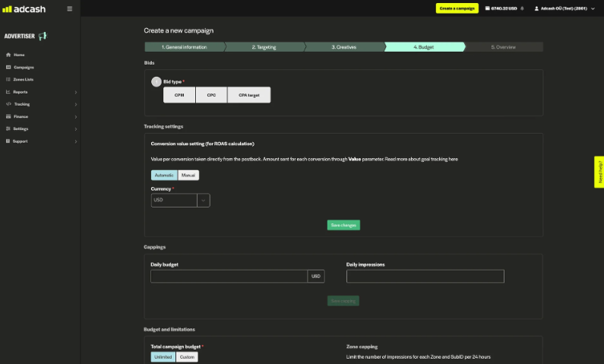Choose CPA target bid type
The image size is (604, 364).
(x=248, y=95)
